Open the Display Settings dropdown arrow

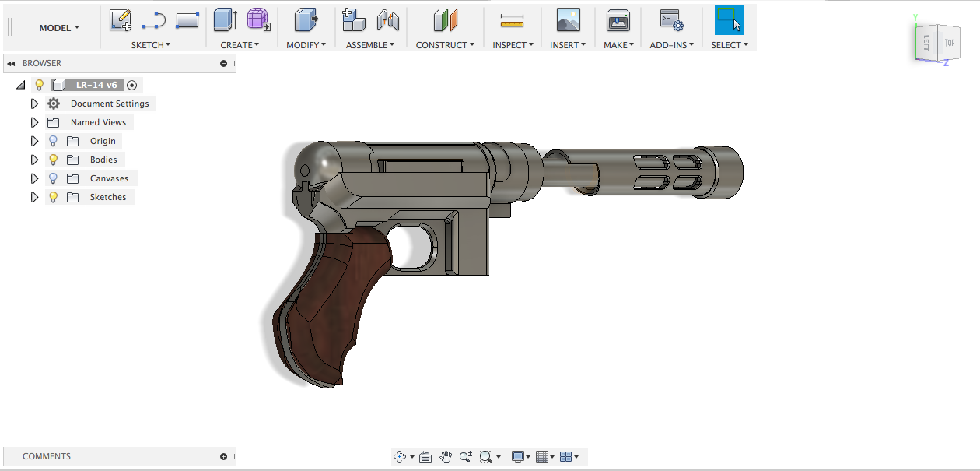point(528,457)
